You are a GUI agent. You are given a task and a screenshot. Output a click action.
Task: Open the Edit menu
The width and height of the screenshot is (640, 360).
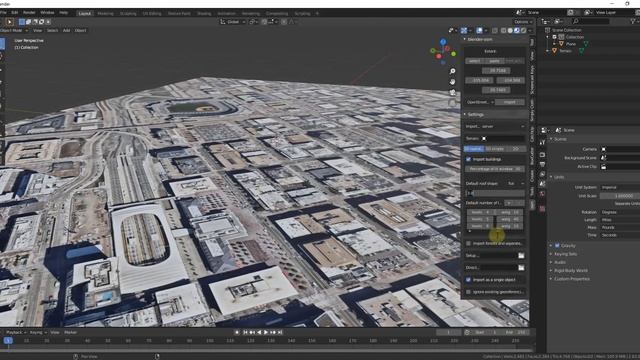click(x=15, y=13)
